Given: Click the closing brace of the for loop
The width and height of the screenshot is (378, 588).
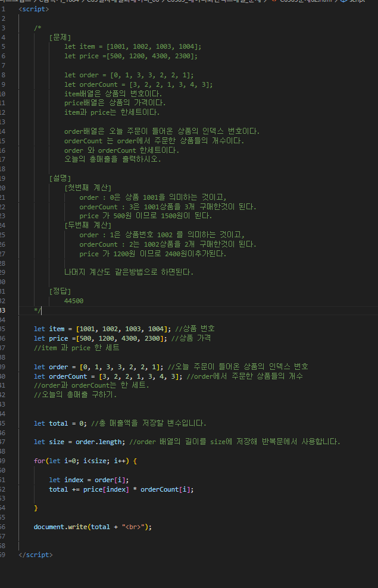Looking at the screenshot, I should tap(36, 508).
